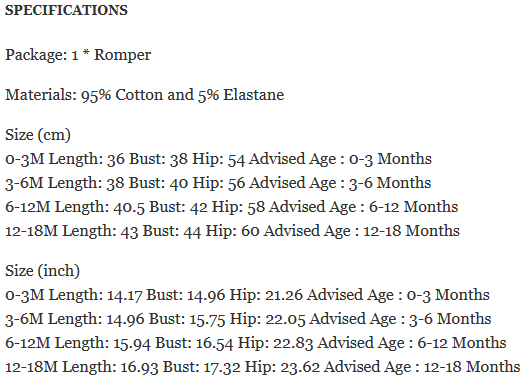Click the SPECIFICATIONS heading
This screenshot has width=526, height=382.
point(66,10)
